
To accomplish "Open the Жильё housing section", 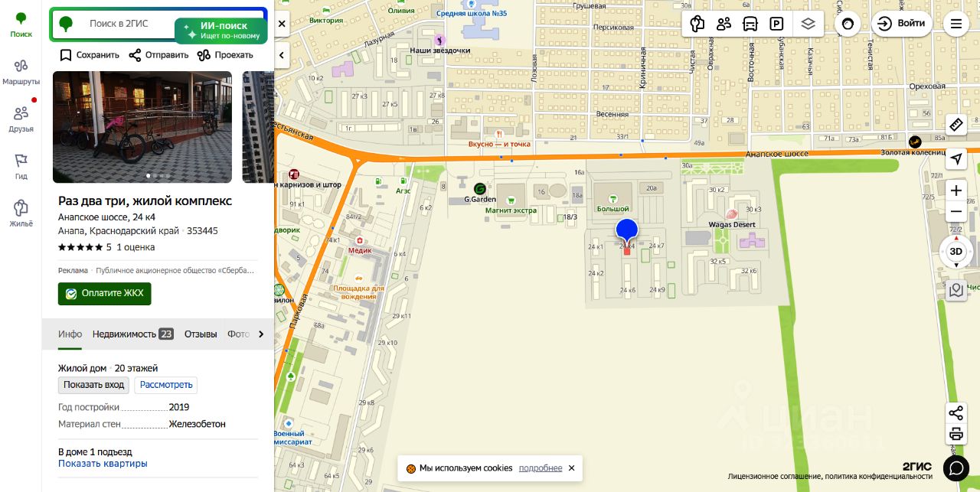I will pos(21,214).
